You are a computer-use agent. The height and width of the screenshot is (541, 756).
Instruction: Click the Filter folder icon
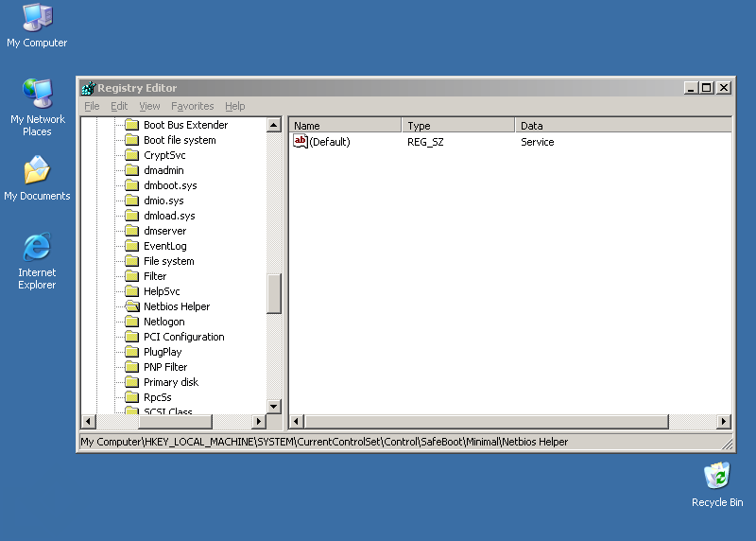[131, 276]
